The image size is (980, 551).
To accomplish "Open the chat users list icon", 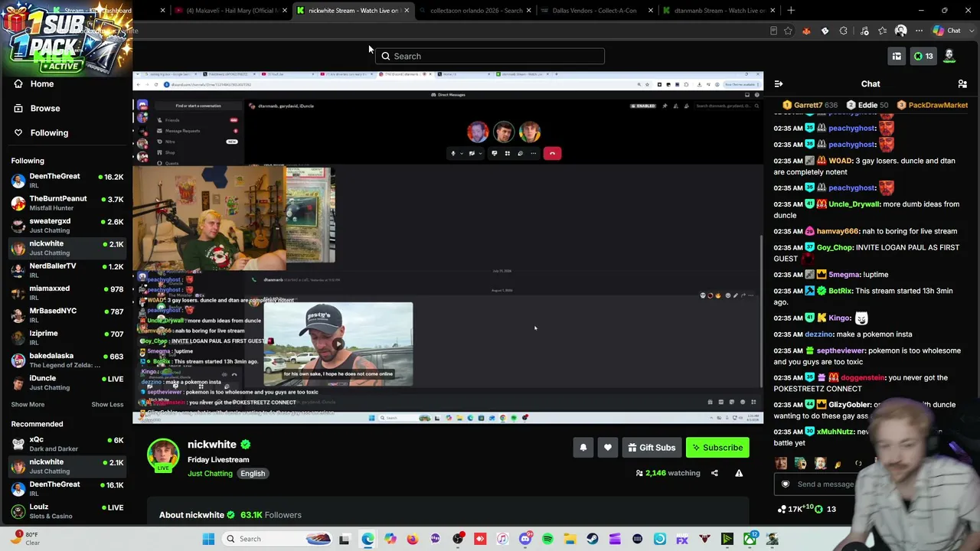I will tap(962, 84).
